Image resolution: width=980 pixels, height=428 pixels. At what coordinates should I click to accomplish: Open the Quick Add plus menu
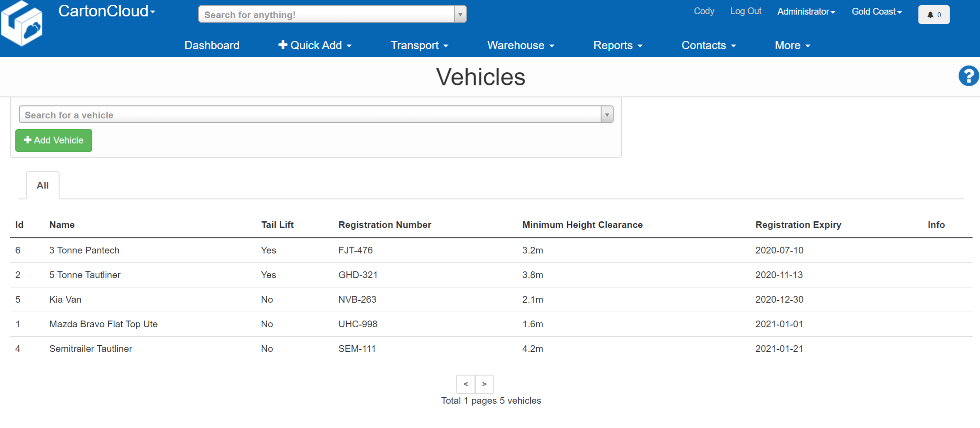click(315, 45)
